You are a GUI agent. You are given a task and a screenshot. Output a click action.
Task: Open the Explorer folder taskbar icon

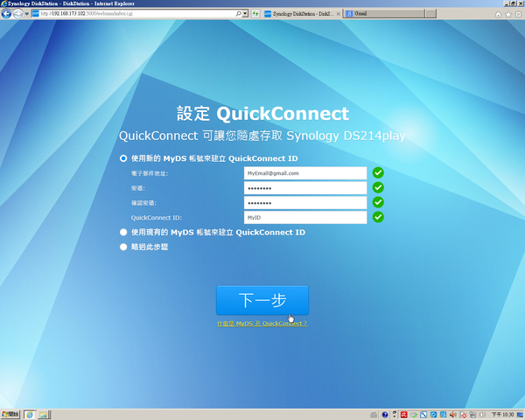click(44, 415)
